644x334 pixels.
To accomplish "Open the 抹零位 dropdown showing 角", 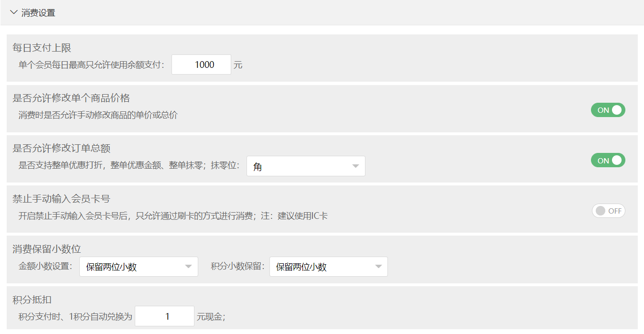I will (306, 166).
